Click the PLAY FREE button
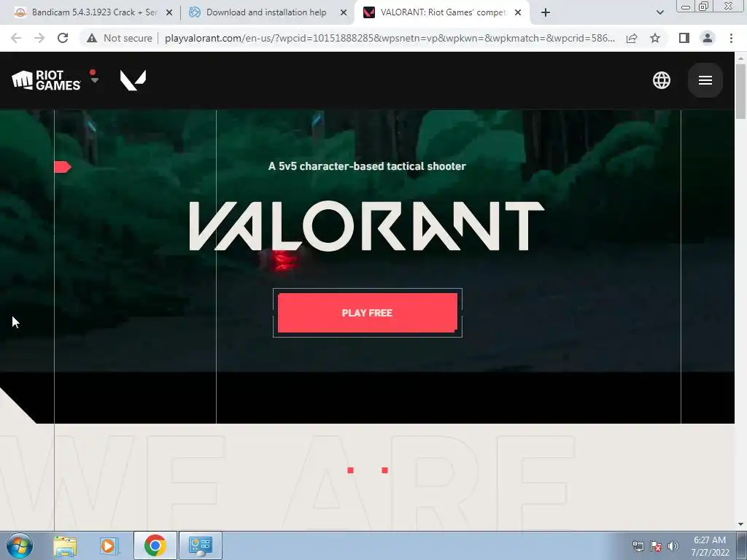 (x=368, y=313)
